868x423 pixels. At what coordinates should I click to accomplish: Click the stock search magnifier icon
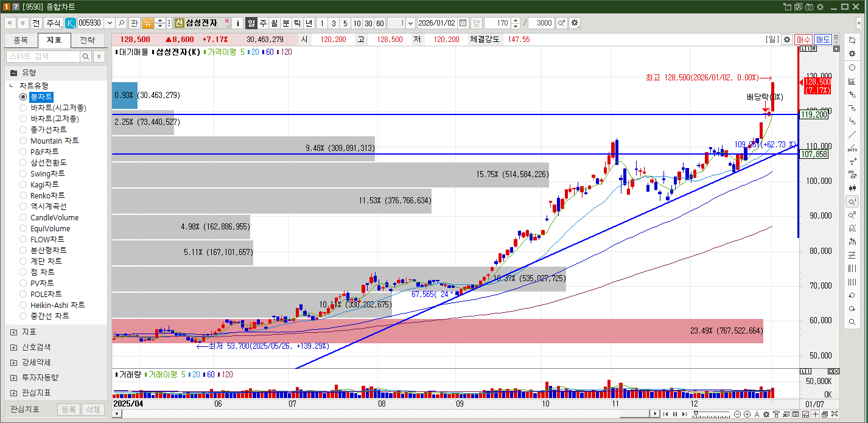click(121, 23)
